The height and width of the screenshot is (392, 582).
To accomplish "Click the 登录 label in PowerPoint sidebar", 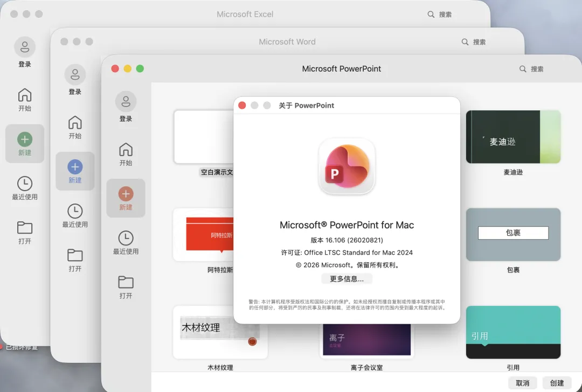I will pos(126,118).
